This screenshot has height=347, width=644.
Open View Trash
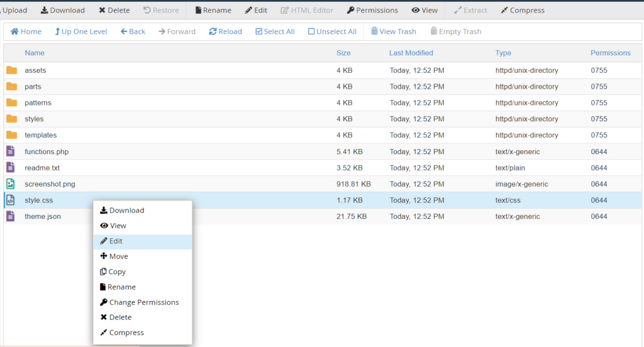click(x=394, y=31)
